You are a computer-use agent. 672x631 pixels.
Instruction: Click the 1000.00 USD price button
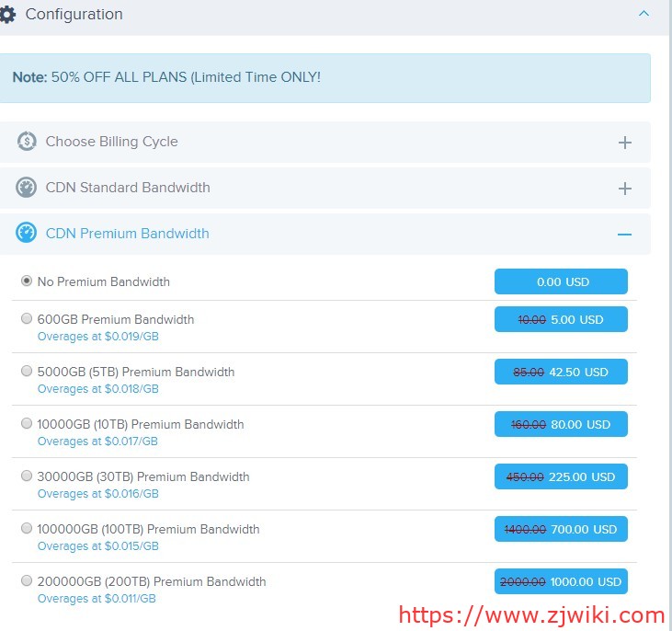pos(561,581)
